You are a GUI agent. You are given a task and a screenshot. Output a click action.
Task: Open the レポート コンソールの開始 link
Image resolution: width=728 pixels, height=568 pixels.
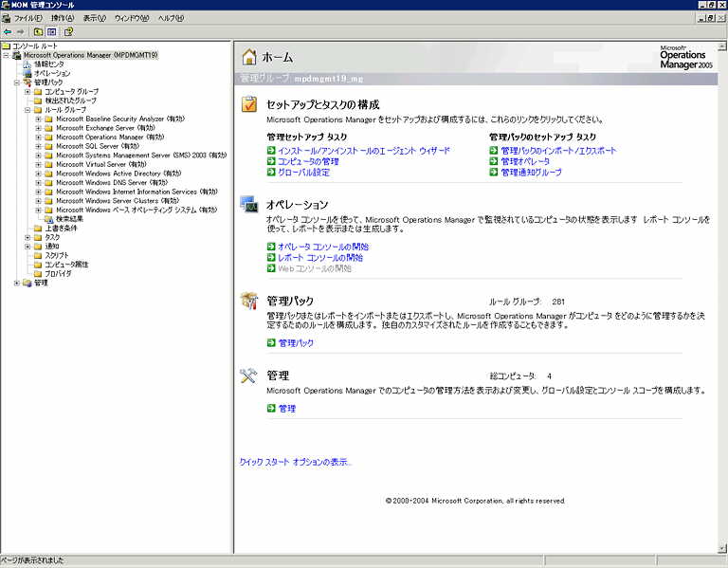(320, 258)
